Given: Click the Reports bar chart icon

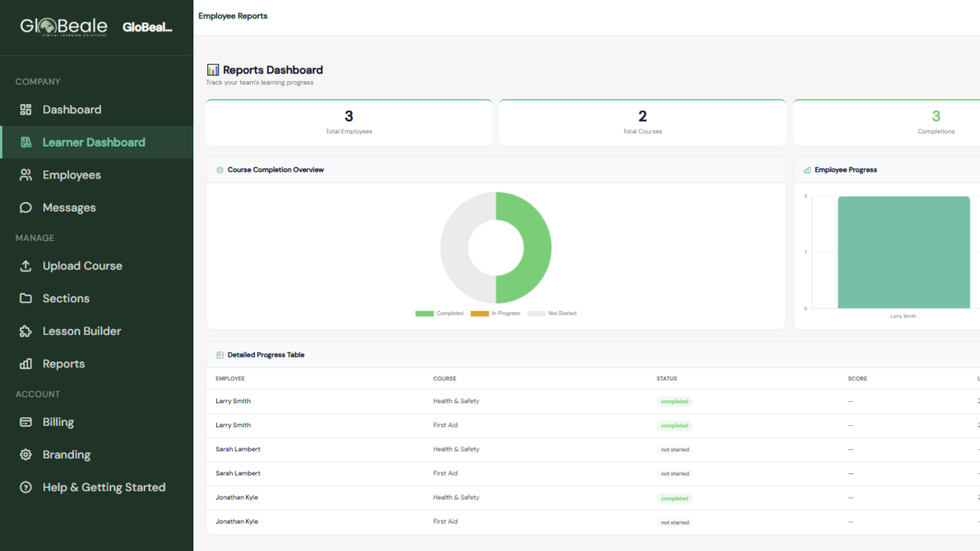Looking at the screenshot, I should tap(26, 364).
